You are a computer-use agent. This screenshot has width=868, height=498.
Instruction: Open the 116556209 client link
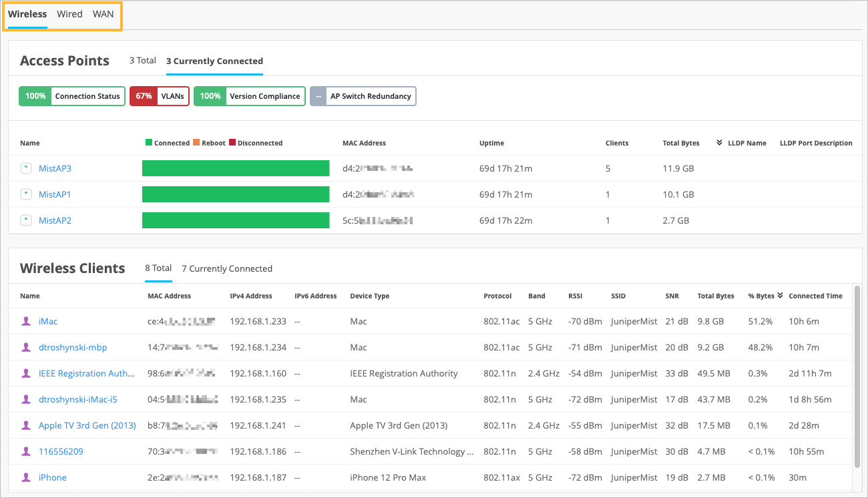pyautogui.click(x=61, y=451)
